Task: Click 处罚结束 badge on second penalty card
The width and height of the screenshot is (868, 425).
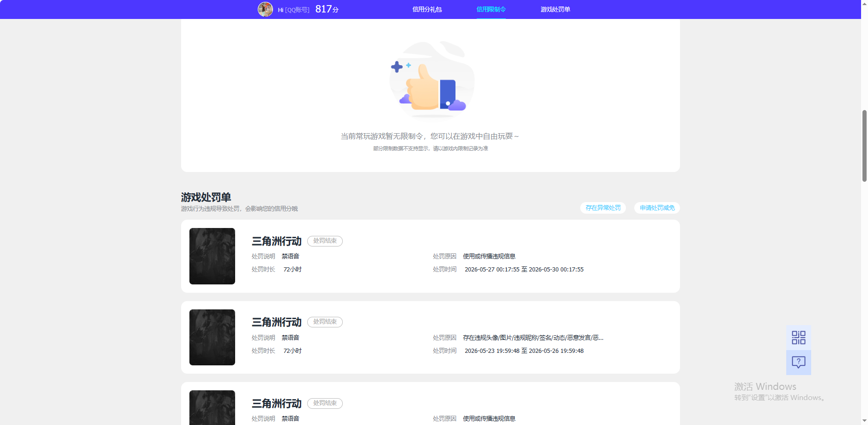Action: coord(325,322)
